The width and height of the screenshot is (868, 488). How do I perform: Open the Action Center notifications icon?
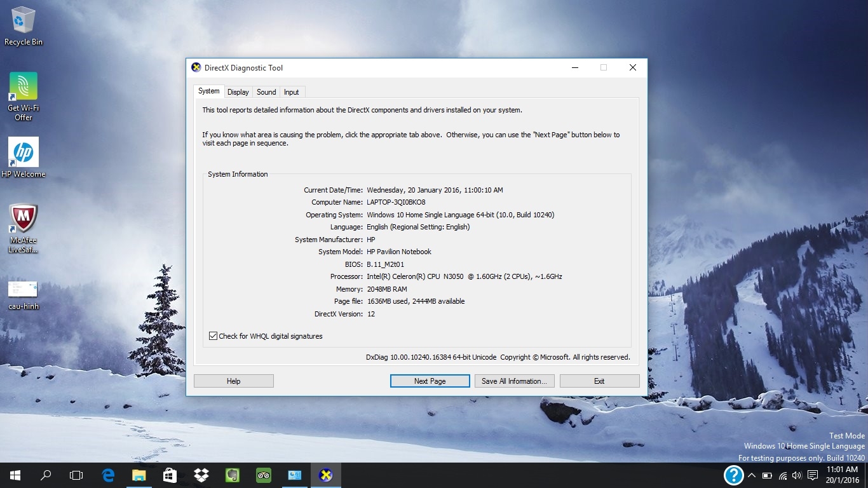pos(812,475)
